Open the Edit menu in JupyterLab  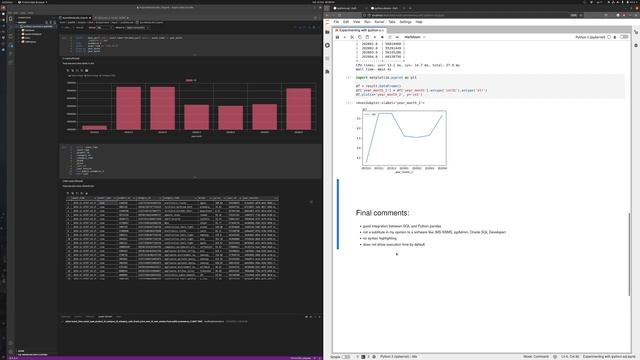[346, 22]
